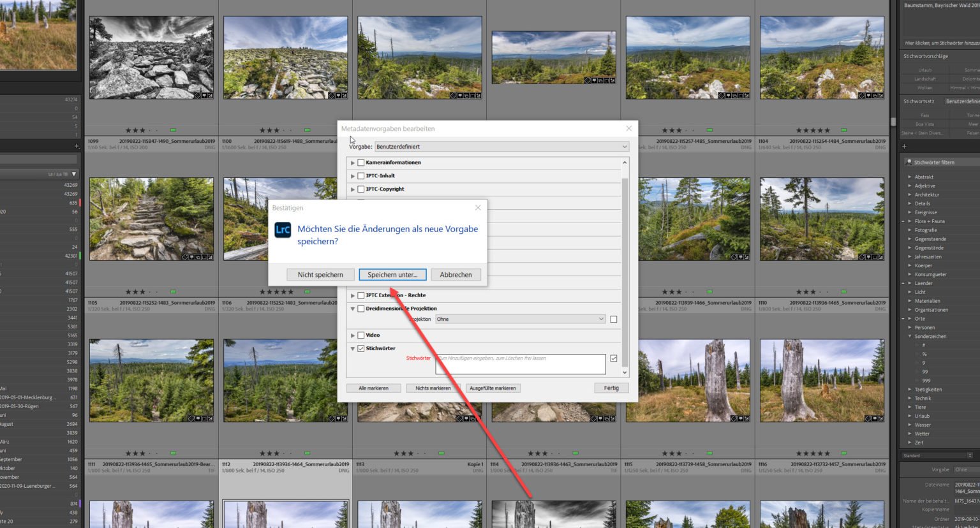980x528 pixels.
Task: Expand the Laender keyword
Action: point(910,283)
